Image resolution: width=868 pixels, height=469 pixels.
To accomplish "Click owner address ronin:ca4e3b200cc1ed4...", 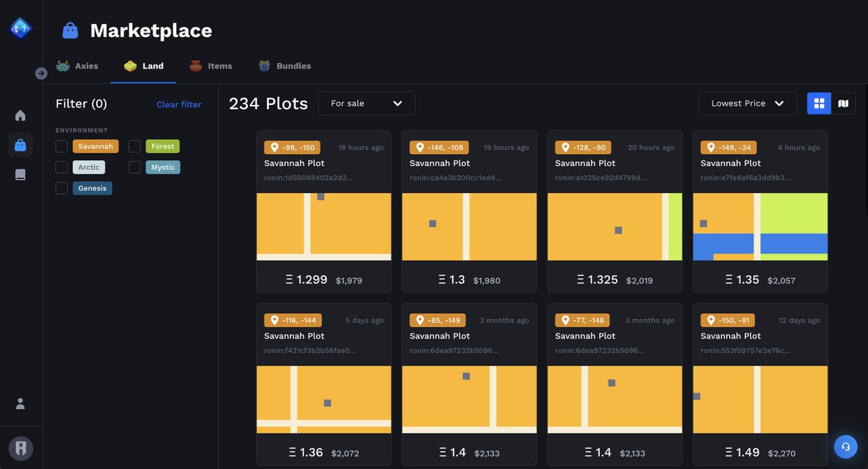I will click(456, 177).
